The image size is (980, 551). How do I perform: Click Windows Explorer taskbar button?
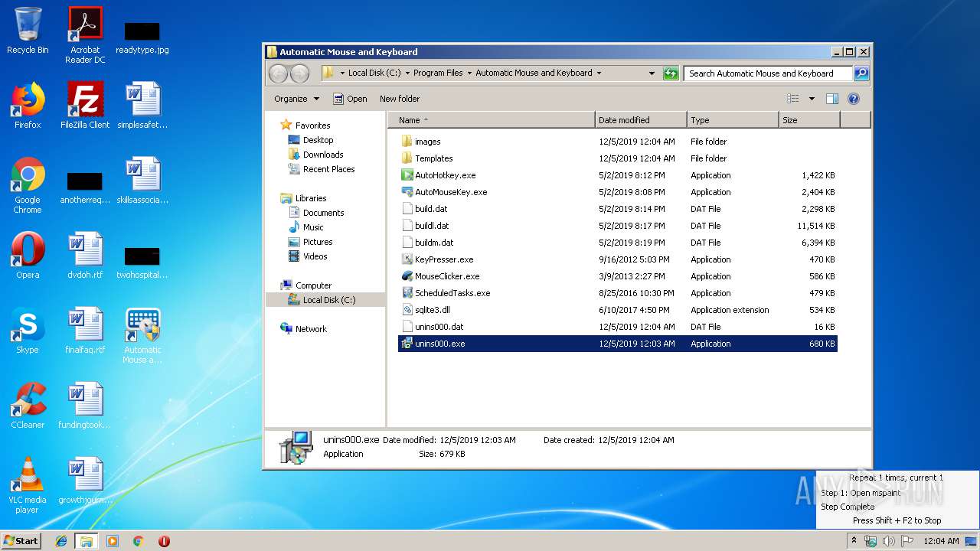click(x=87, y=541)
